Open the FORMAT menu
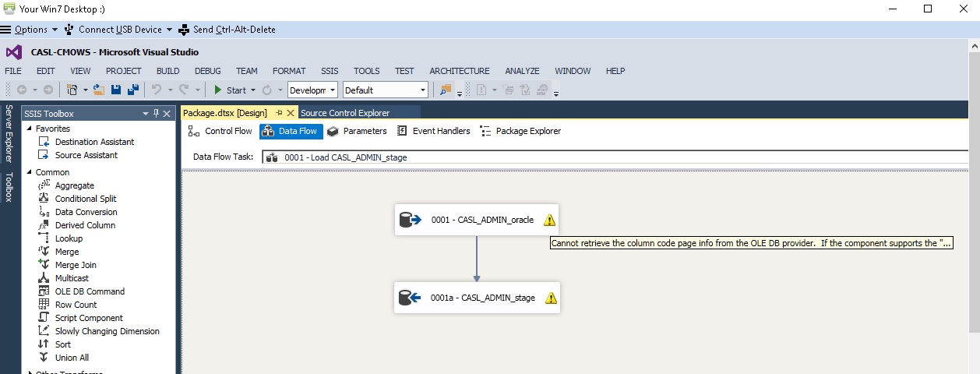 (289, 71)
